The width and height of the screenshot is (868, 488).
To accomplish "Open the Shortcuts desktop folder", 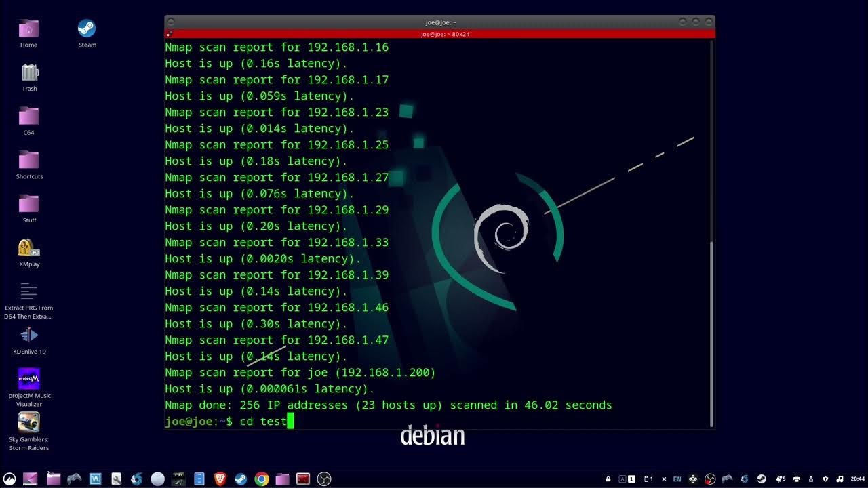I will pyautogui.click(x=29, y=165).
